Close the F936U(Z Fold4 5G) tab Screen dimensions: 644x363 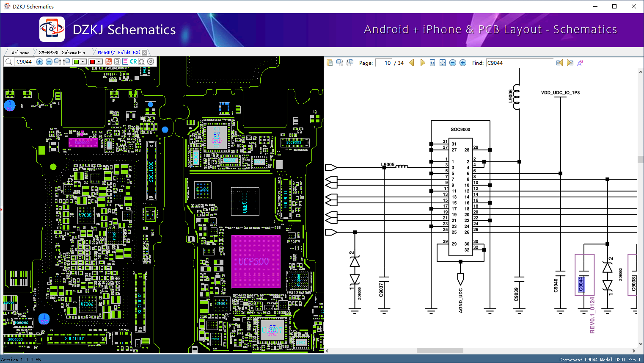[145, 53]
